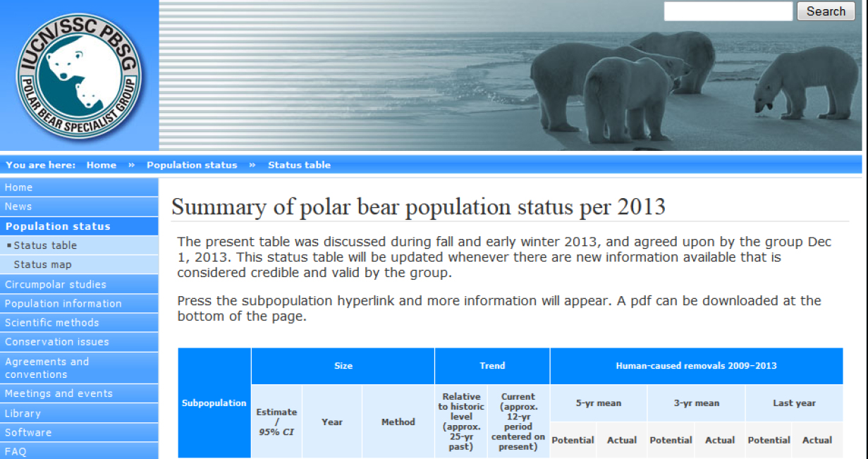Click the Search button
Image resolution: width=868 pixels, height=459 pixels.
click(826, 11)
